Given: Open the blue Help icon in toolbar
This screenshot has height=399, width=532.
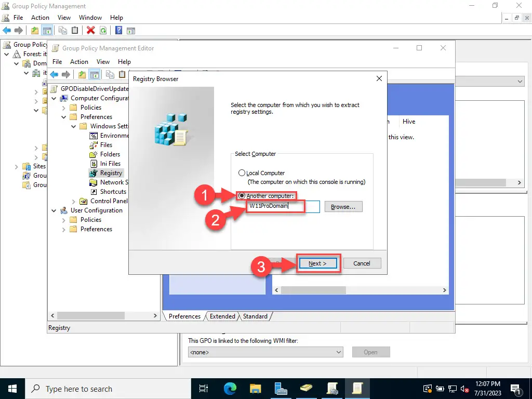Looking at the screenshot, I should tap(118, 30).
